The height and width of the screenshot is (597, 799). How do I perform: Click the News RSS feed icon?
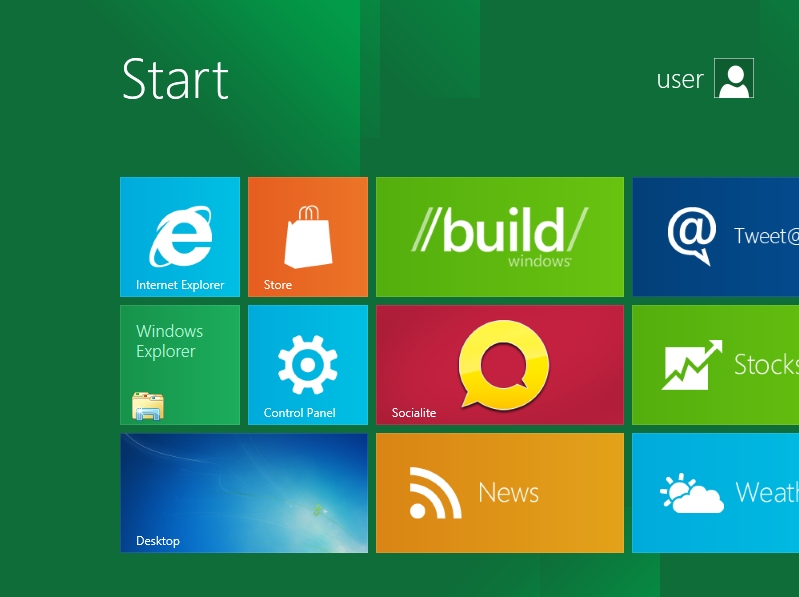(435, 493)
